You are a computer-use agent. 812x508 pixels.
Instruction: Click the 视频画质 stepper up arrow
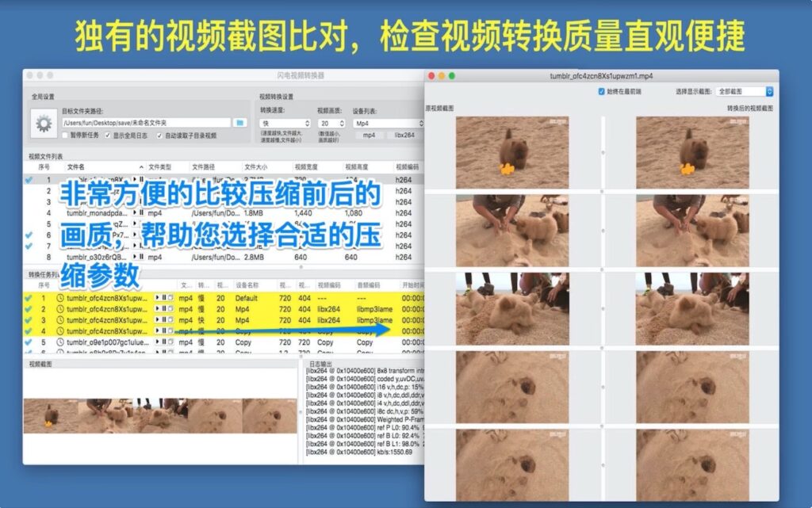[342, 120]
